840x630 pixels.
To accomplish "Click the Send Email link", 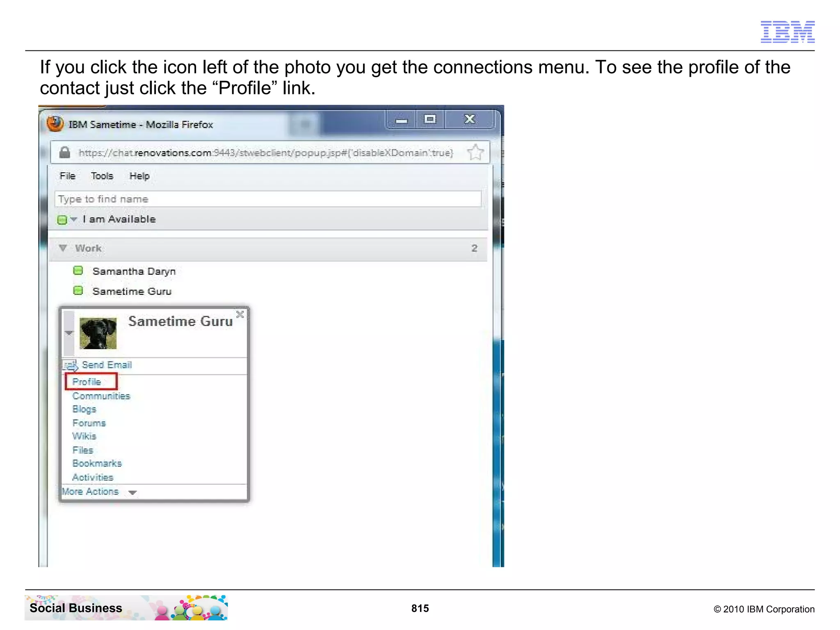I will (x=107, y=365).
